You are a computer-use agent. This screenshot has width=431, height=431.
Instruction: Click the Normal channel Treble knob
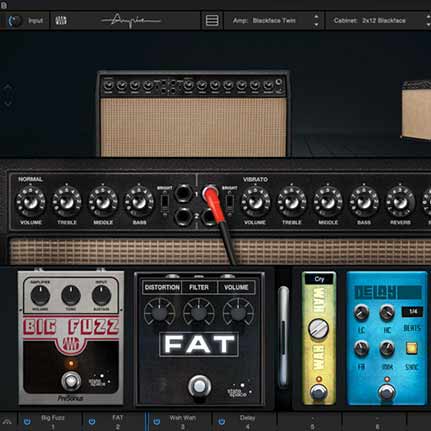pyautogui.click(x=67, y=202)
